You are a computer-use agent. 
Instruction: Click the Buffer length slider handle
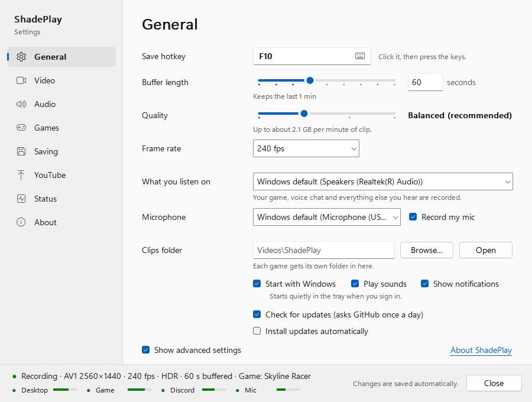coord(310,80)
